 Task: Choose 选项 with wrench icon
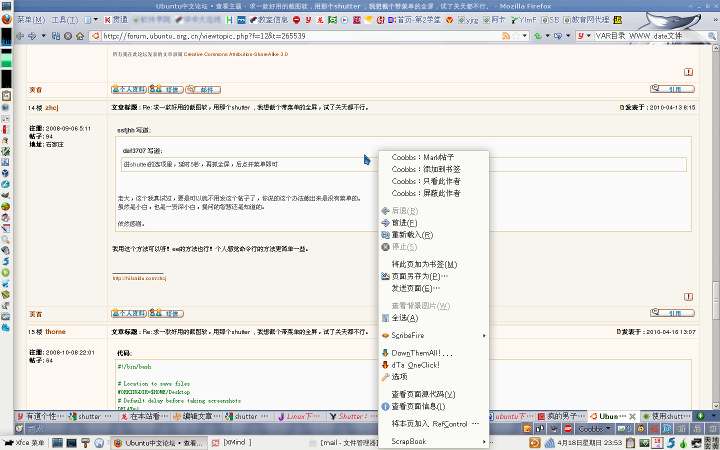pos(433,377)
